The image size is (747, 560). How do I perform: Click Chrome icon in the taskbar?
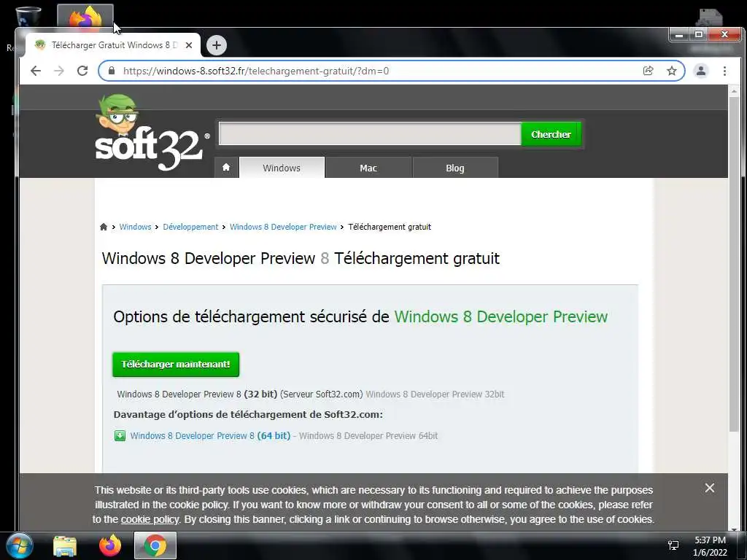[155, 545]
